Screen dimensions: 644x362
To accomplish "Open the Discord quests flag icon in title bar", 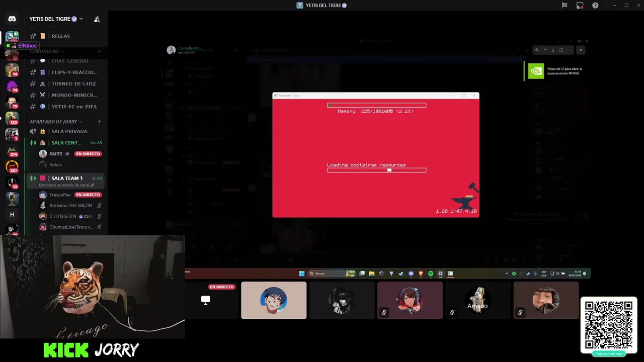I will click(x=565, y=6).
